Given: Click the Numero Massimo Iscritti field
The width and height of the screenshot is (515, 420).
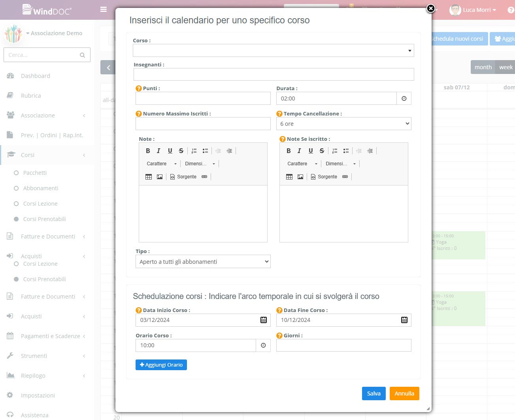Looking at the screenshot, I should click(203, 124).
